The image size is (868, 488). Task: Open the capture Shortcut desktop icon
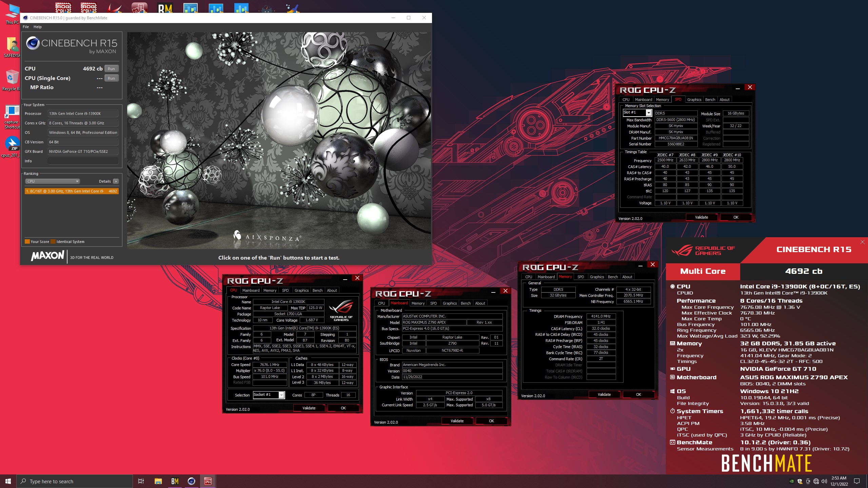12,117
